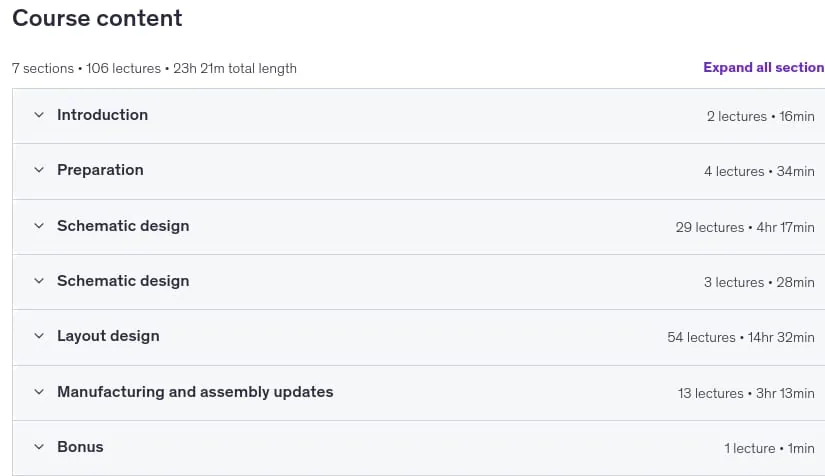Expand chevron of 3-lecture Schematic design section
Viewport: 825px width, 476px height.
tap(39, 281)
